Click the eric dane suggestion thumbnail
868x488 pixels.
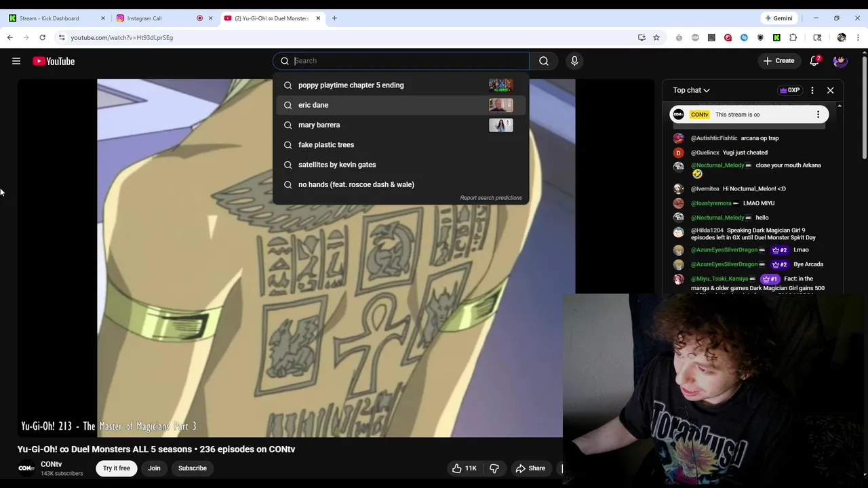pyautogui.click(x=501, y=105)
